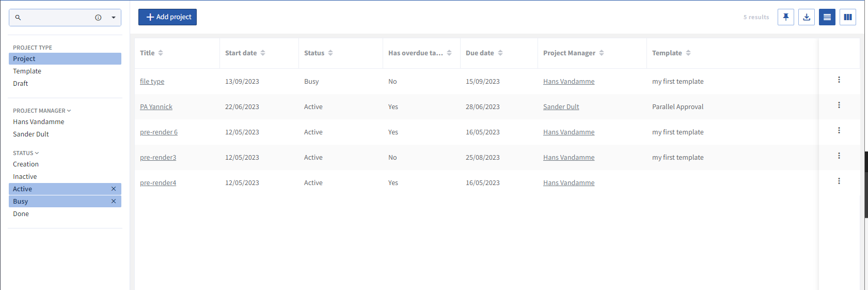Click the Add project button
Screen dimensions: 868x290
click(167, 17)
